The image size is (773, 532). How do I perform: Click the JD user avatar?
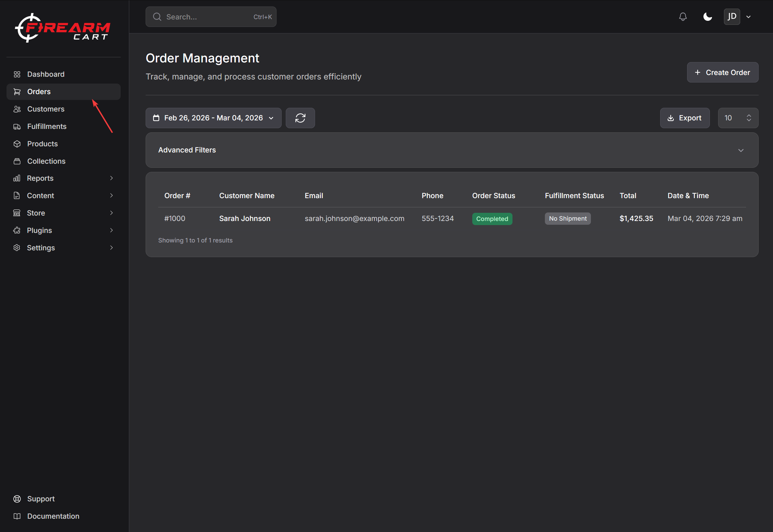pos(732,17)
